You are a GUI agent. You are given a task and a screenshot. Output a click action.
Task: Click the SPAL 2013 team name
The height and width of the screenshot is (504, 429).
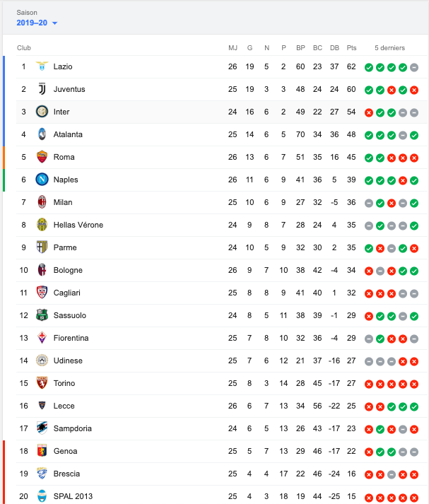(73, 496)
